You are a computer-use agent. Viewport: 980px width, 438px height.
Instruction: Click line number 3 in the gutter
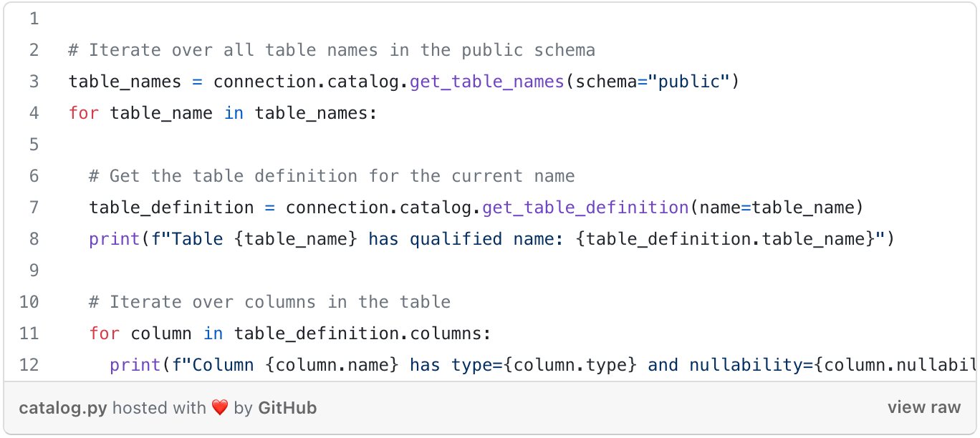click(x=34, y=82)
